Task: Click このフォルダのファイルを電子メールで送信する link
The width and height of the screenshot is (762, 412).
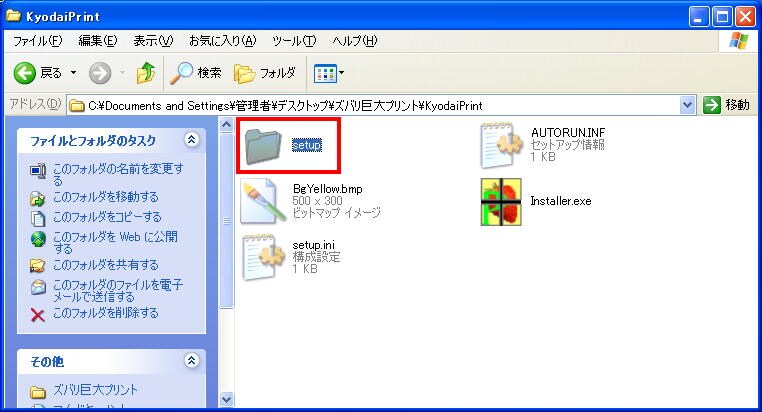Action: 118,290
